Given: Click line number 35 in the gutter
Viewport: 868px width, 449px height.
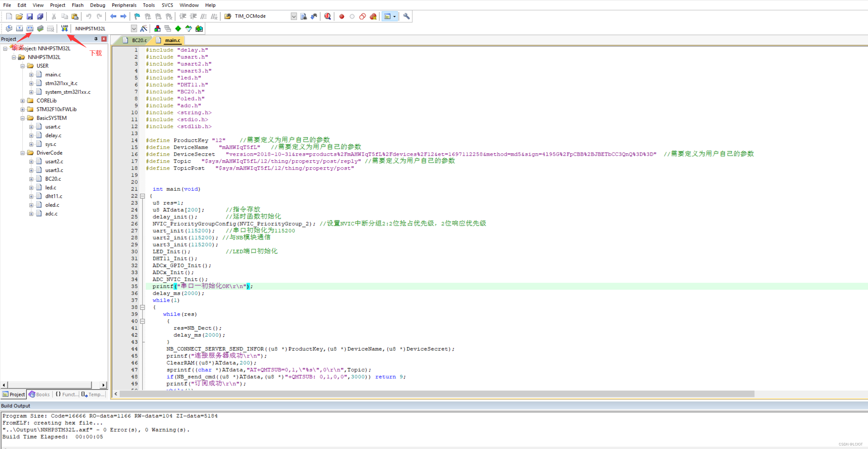Looking at the screenshot, I should 135,286.
